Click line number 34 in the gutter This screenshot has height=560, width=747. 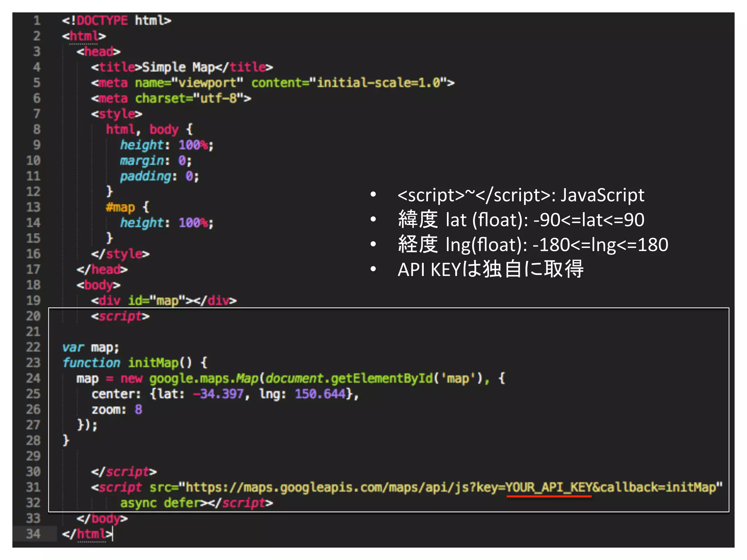point(33,534)
